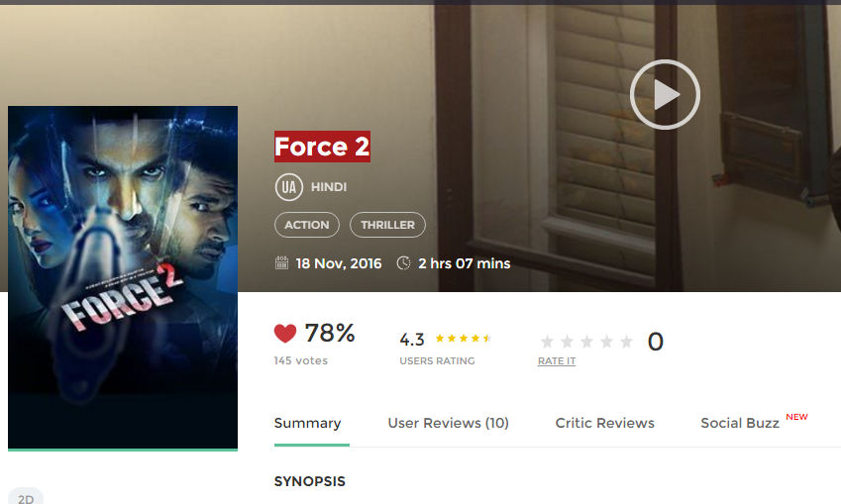Click the highlighted Force 2 title
This screenshot has width=841, height=504.
pos(322,148)
